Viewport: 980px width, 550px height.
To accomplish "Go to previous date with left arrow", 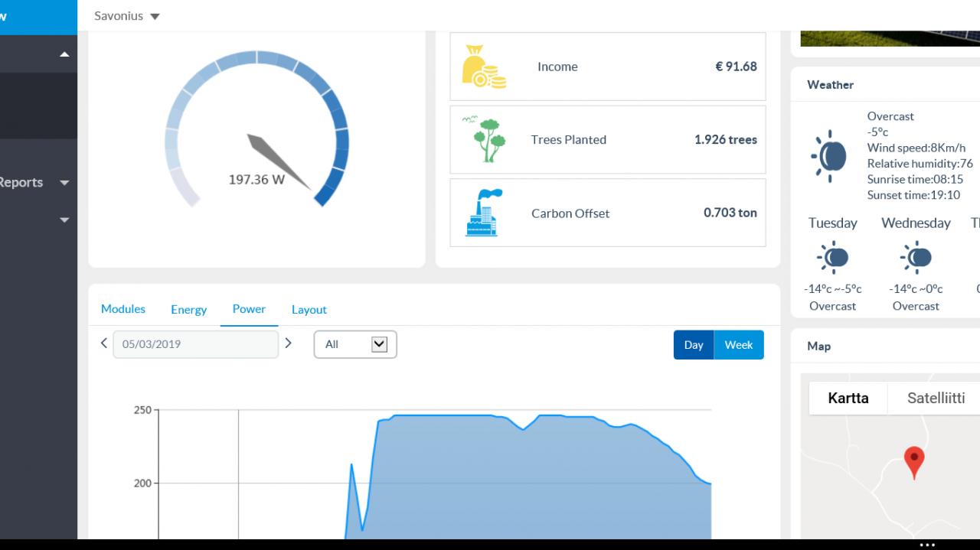I will [x=104, y=343].
